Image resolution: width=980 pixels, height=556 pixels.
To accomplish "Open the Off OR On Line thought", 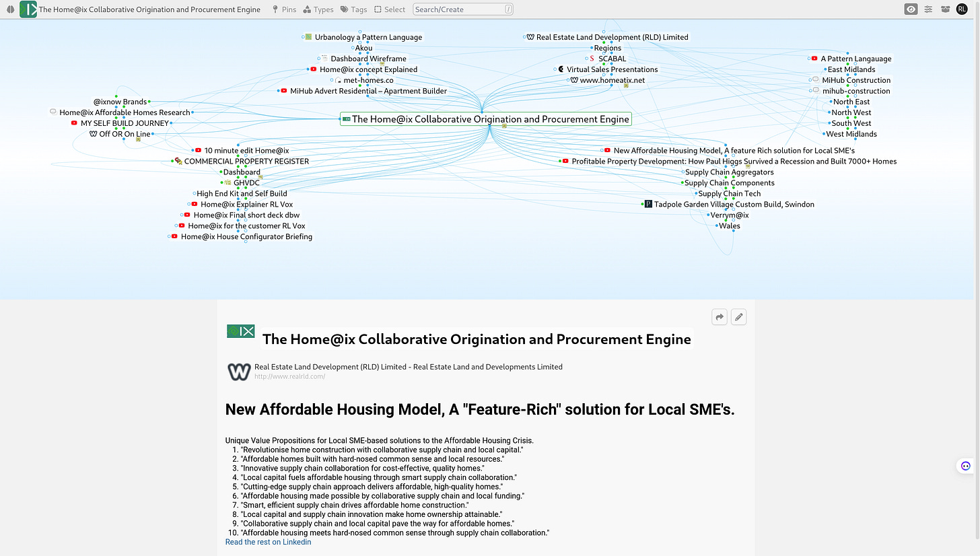I will [125, 134].
